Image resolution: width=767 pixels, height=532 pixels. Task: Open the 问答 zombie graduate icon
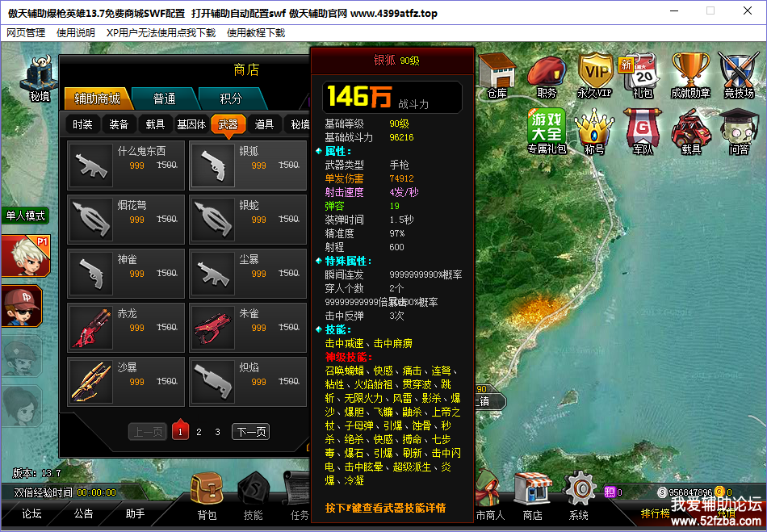click(739, 132)
